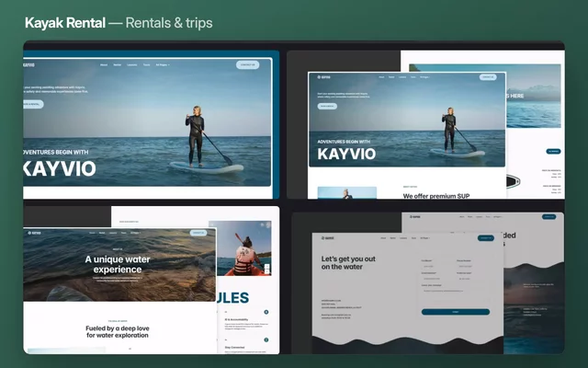The image size is (588, 368).
Task: Click the 'Rentals & trips' subtitle text
Action: (x=169, y=23)
